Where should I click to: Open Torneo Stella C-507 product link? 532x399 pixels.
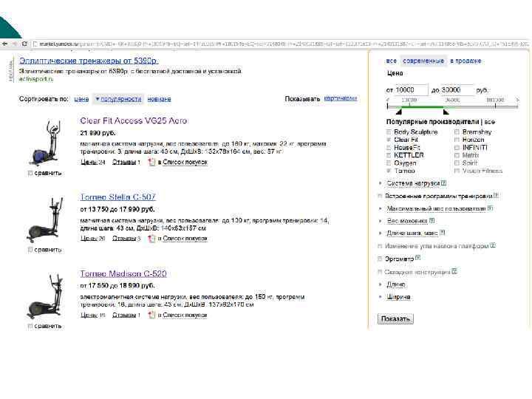(117, 197)
